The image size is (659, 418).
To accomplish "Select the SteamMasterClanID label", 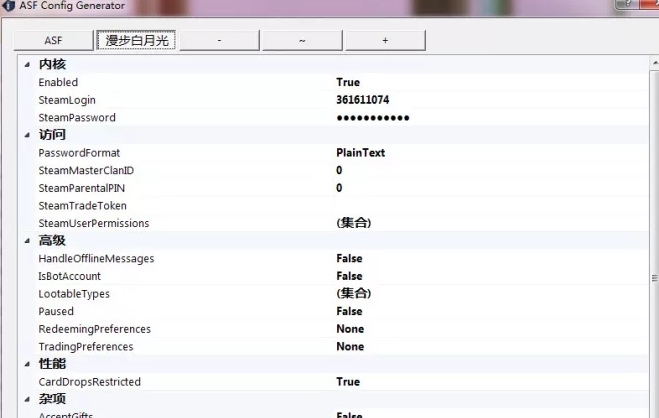I will 86,171.
